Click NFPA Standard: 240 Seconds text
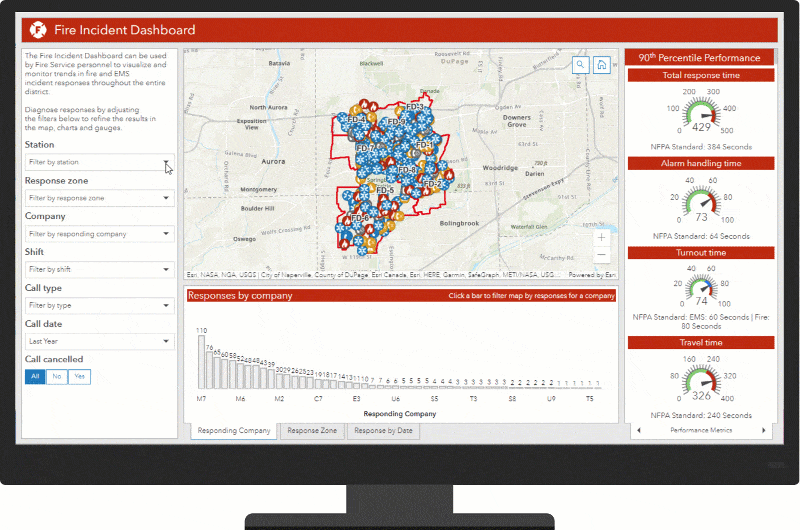Viewport: 800px width, 530px height. click(701, 415)
